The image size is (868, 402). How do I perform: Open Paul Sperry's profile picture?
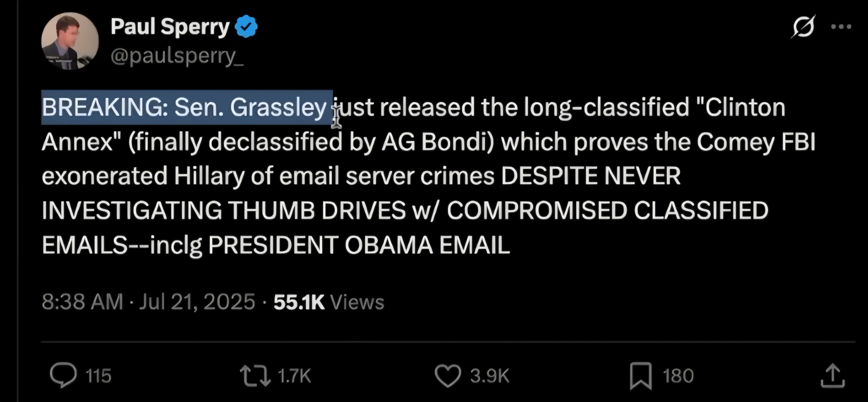pos(70,41)
